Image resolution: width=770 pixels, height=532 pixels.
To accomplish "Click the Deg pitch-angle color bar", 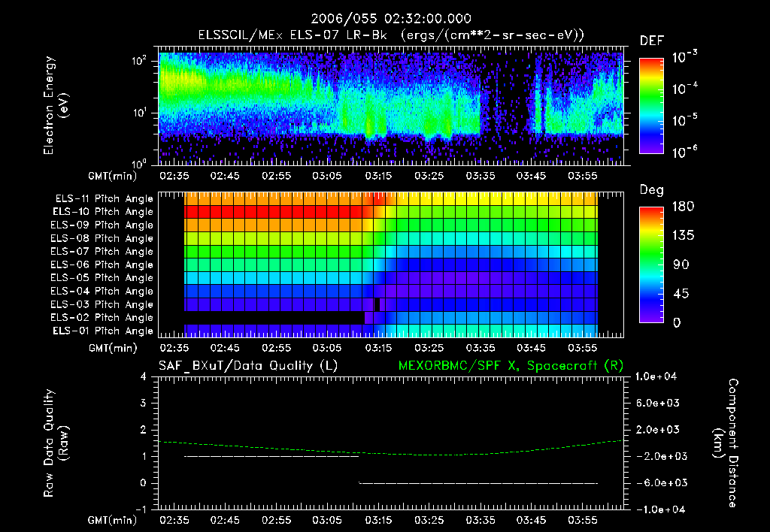I will click(651, 265).
